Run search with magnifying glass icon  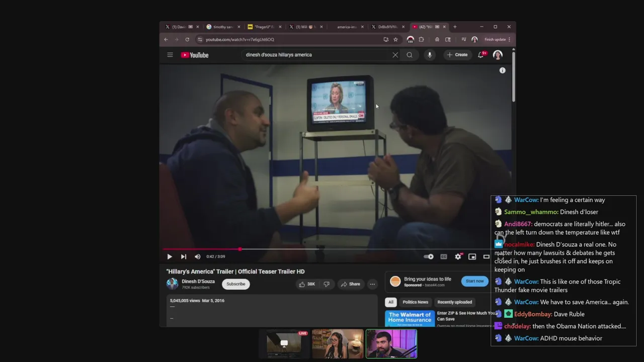[x=410, y=55]
